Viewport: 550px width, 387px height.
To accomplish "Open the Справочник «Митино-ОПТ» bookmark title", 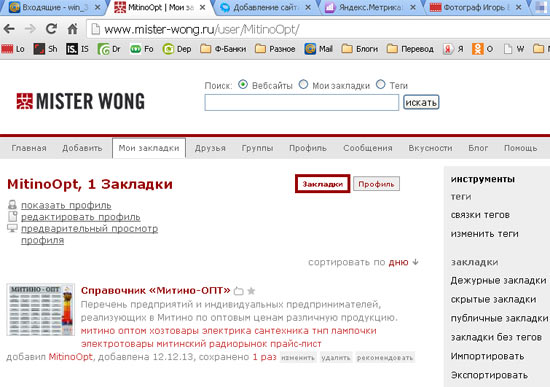I will pyautogui.click(x=155, y=291).
